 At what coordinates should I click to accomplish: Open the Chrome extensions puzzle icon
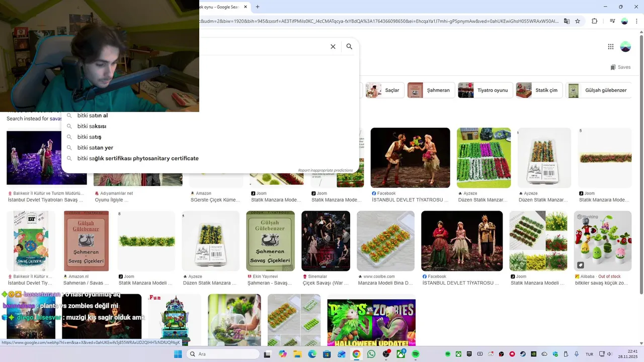pos(594,21)
